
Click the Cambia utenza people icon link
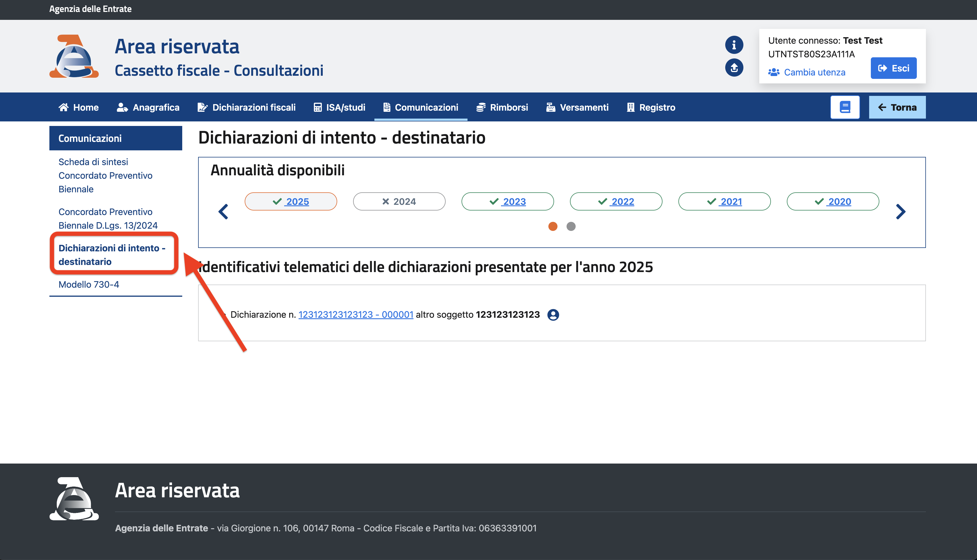(x=806, y=72)
